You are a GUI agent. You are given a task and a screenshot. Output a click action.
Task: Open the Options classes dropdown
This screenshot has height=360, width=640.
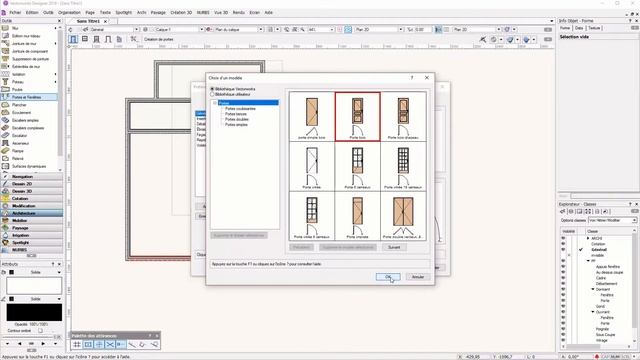(612, 220)
